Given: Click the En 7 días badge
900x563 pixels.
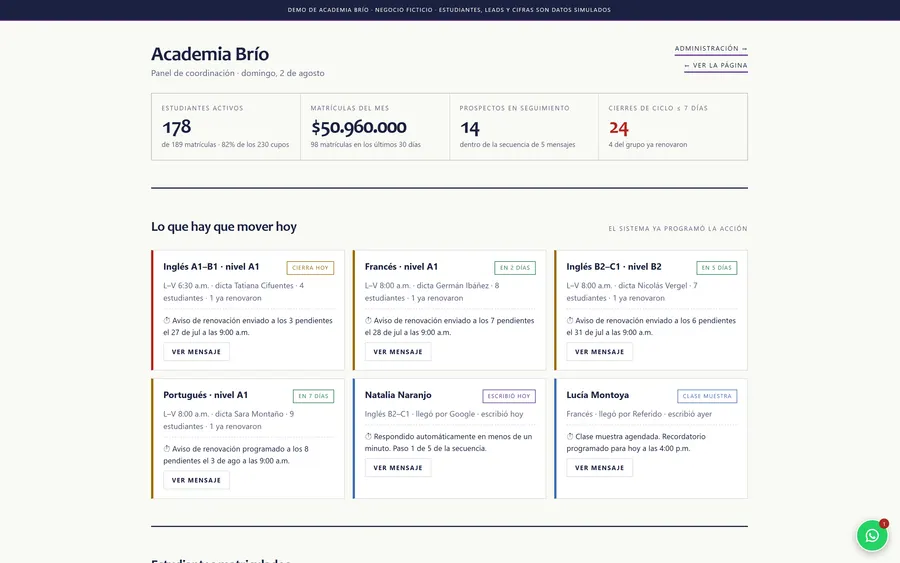Looking at the screenshot, I should pos(313,396).
